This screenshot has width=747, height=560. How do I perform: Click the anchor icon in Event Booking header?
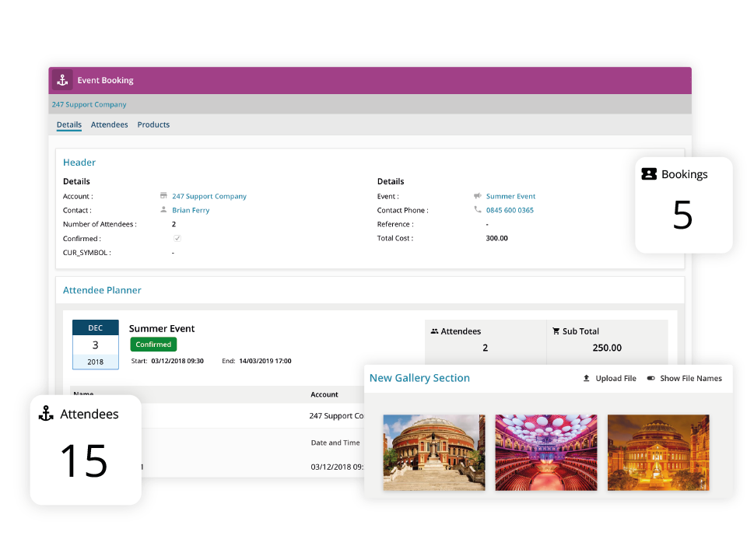62,80
